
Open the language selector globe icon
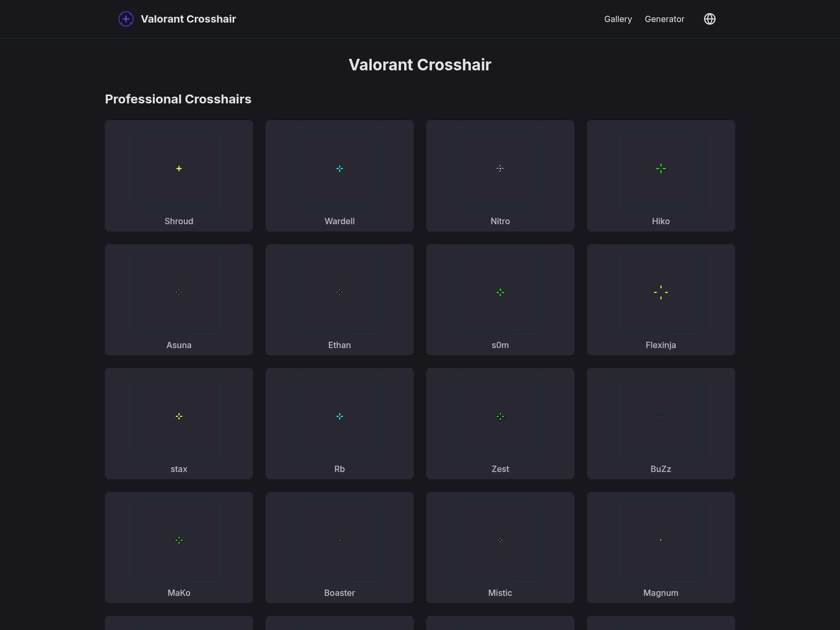tap(709, 19)
